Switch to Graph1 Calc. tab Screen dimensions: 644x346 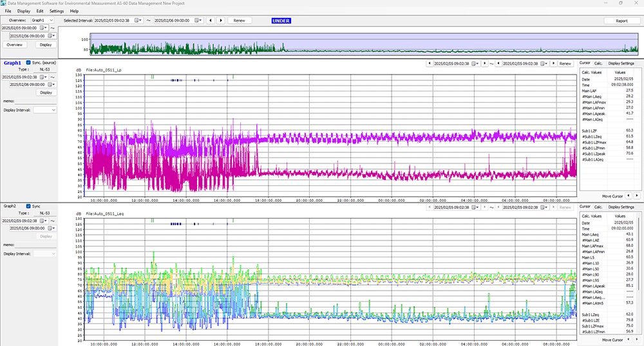tap(598, 63)
